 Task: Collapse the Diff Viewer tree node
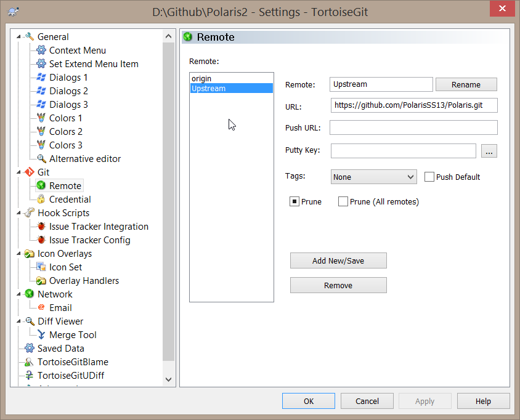coord(18,321)
